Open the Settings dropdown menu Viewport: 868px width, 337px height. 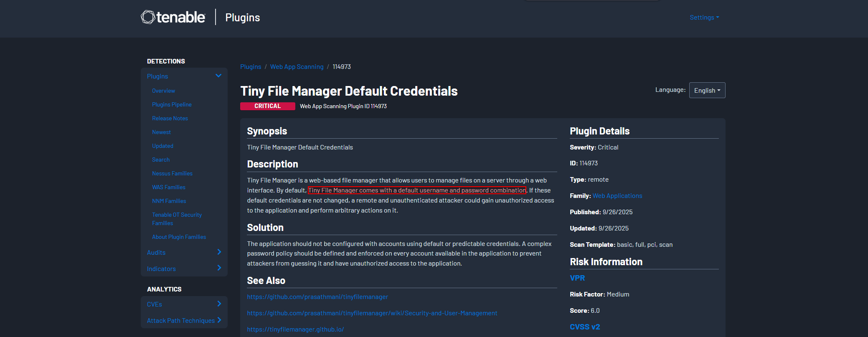(704, 18)
